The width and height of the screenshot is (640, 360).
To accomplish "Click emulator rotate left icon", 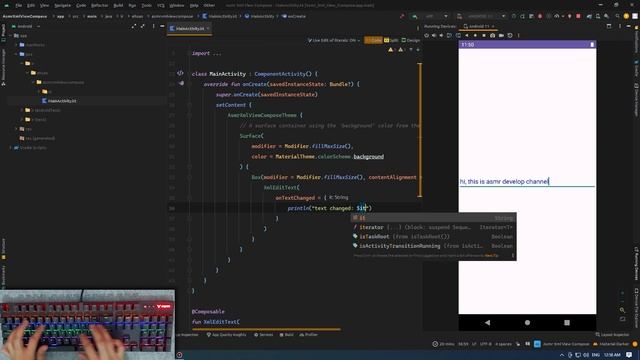I will [x=449, y=36].
